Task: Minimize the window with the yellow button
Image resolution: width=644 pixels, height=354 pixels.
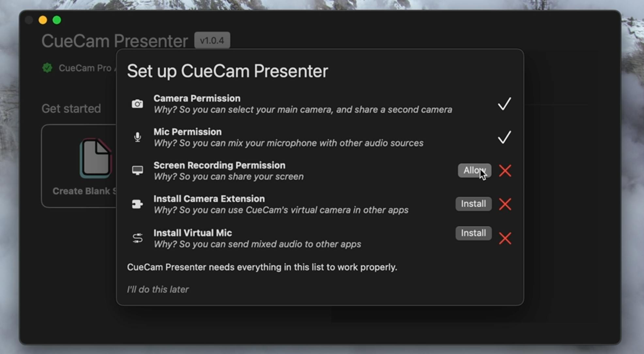Action: point(43,20)
